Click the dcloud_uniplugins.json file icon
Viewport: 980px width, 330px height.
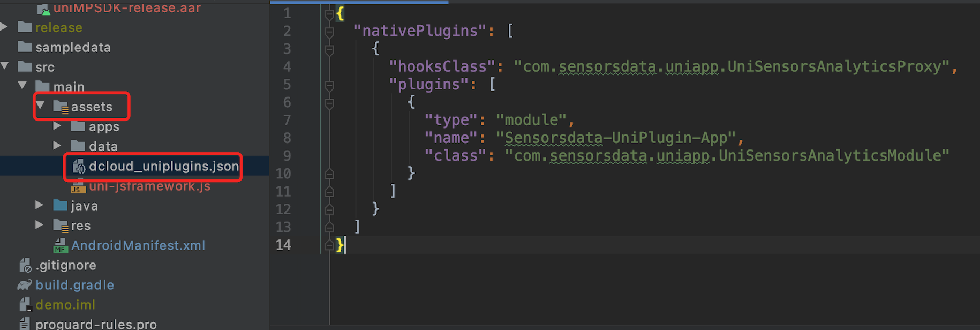[79, 167]
